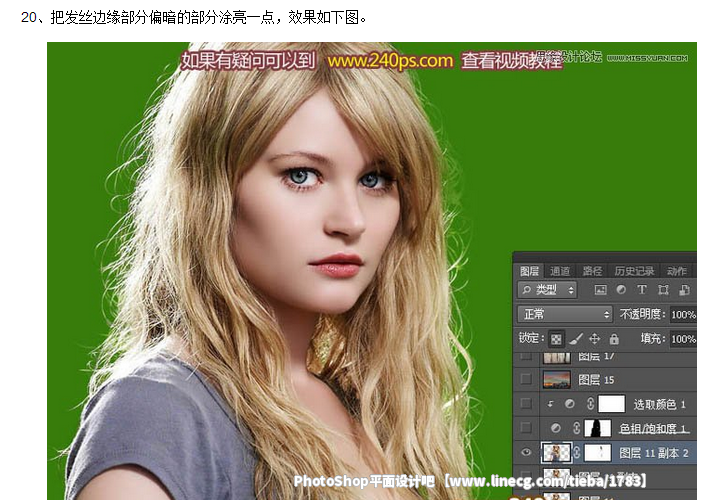Toggle lock position move icon
Screen dimensions: 702x500
(594, 339)
